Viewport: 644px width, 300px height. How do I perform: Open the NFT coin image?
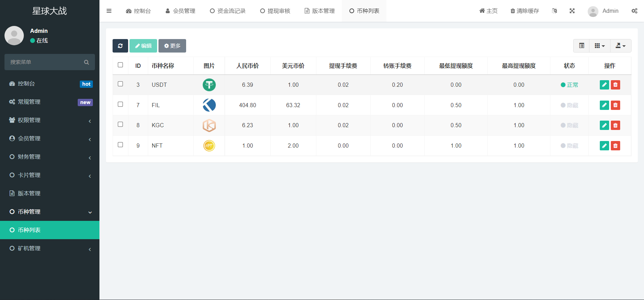pos(209,146)
